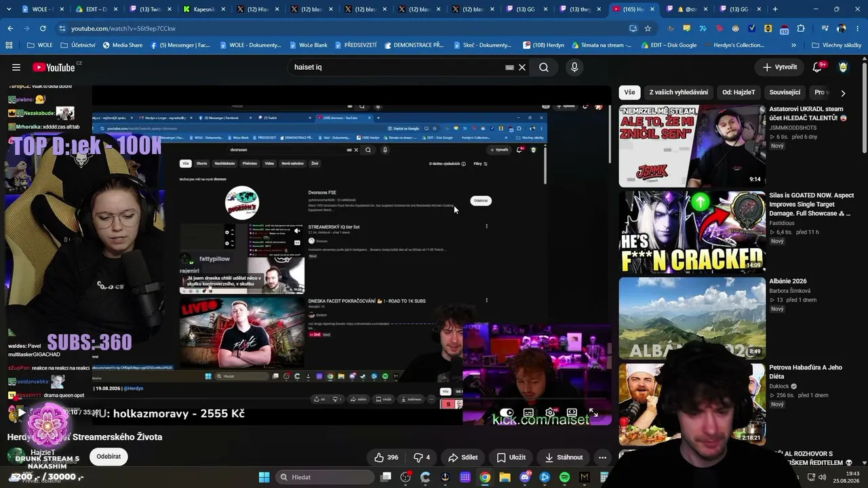Dislike the video with the thumbs-down

(x=422, y=457)
